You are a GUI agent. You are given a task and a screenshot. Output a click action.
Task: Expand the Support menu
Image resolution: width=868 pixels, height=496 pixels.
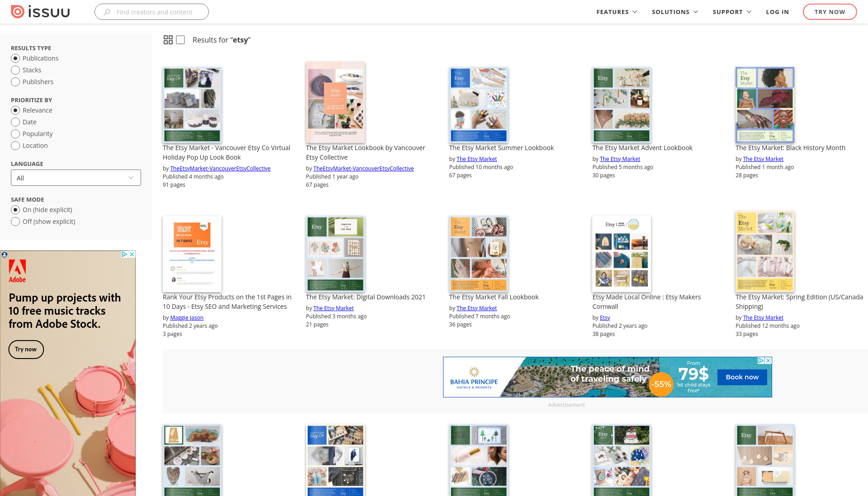coord(732,12)
